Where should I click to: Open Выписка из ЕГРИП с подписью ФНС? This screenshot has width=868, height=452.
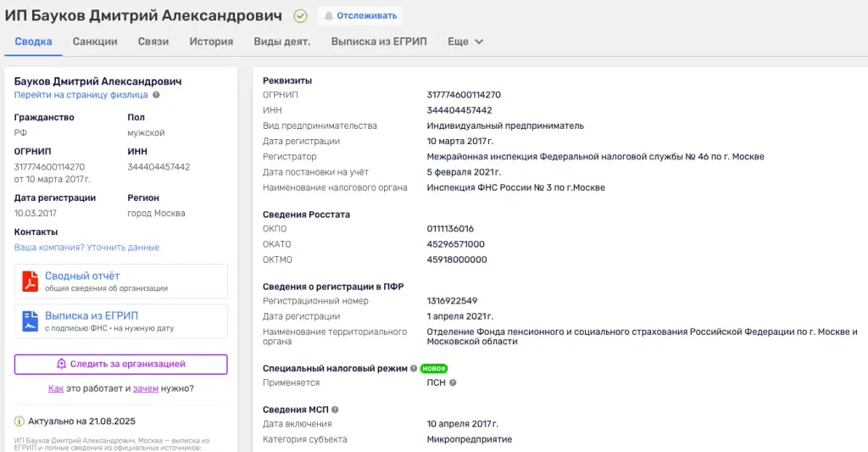120,321
